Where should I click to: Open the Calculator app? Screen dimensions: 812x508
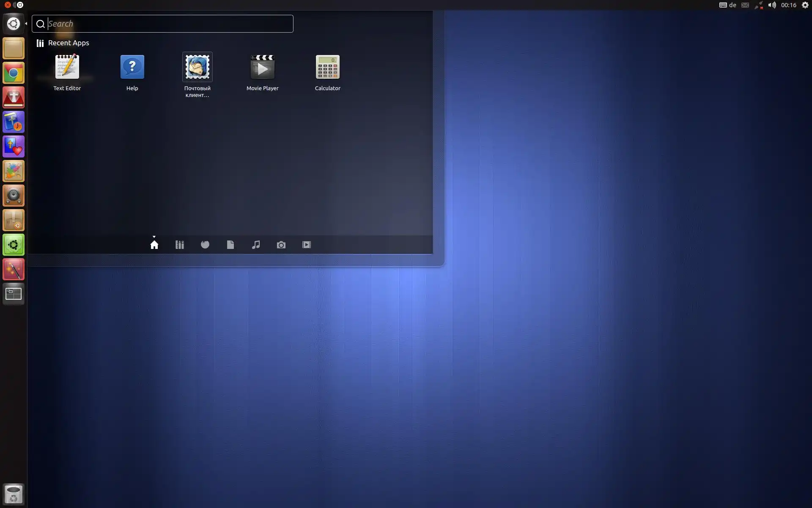[x=327, y=68]
